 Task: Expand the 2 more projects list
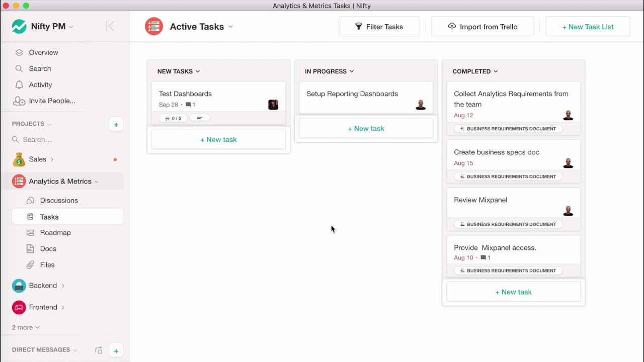26,327
